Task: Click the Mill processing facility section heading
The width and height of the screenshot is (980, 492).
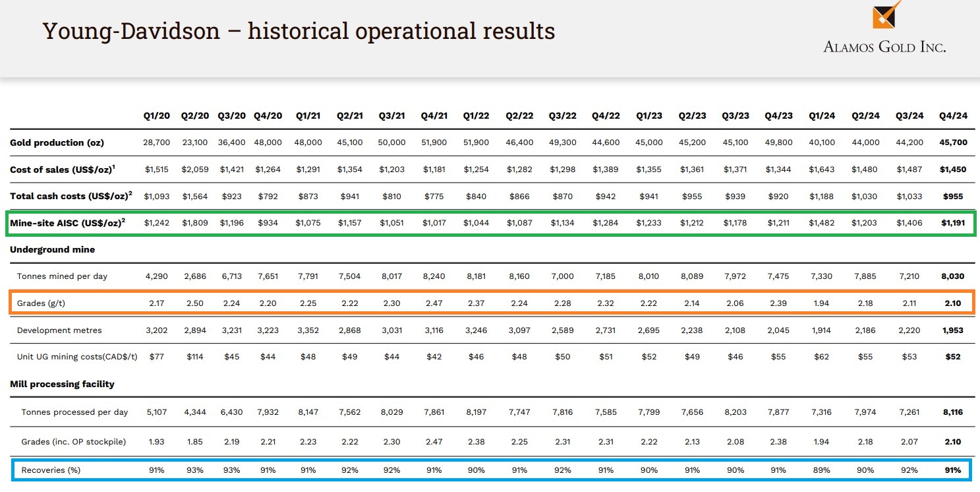Action: 63,384
